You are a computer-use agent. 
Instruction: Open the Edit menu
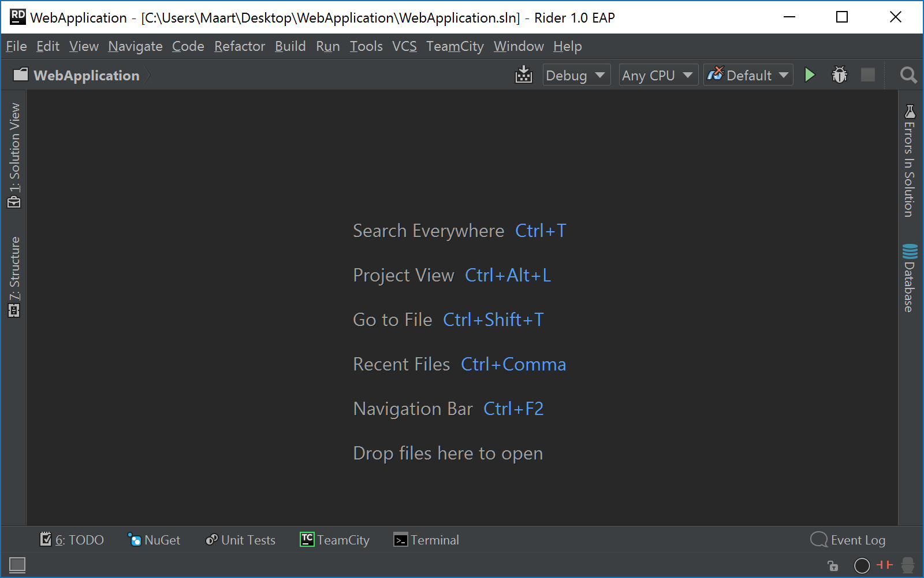(48, 46)
